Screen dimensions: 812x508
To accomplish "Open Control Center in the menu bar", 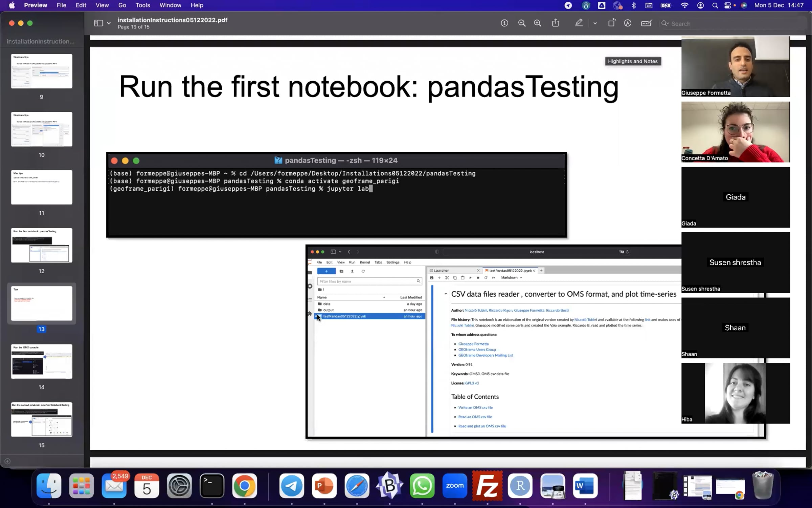I will tap(727, 5).
